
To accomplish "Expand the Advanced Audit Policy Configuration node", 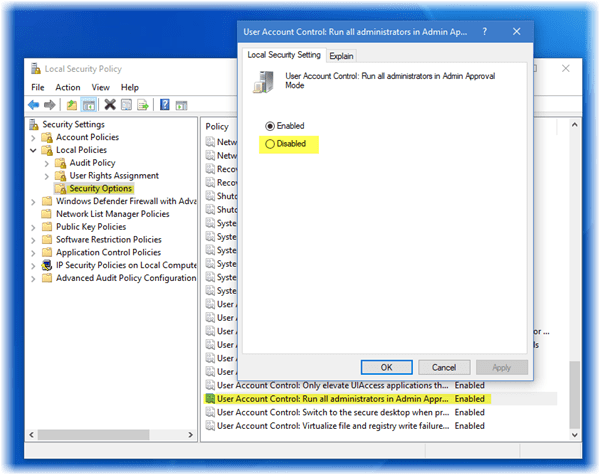I will point(33,279).
